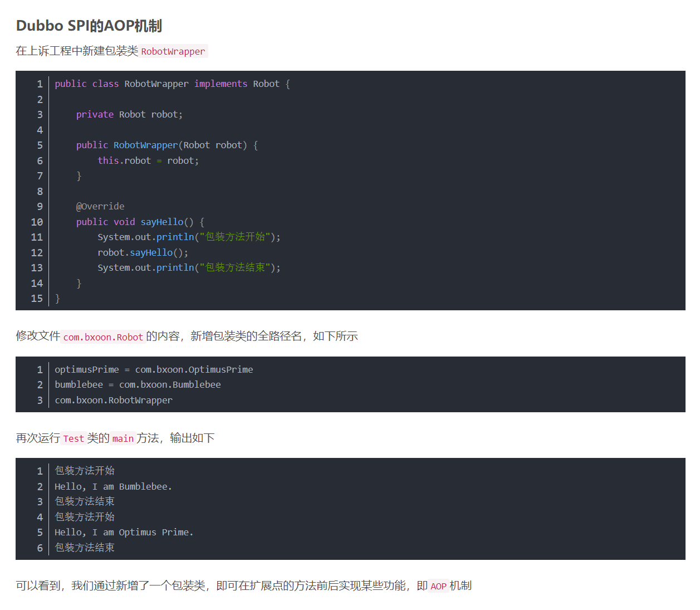Click the line "robot.sayHello();"

click(143, 252)
